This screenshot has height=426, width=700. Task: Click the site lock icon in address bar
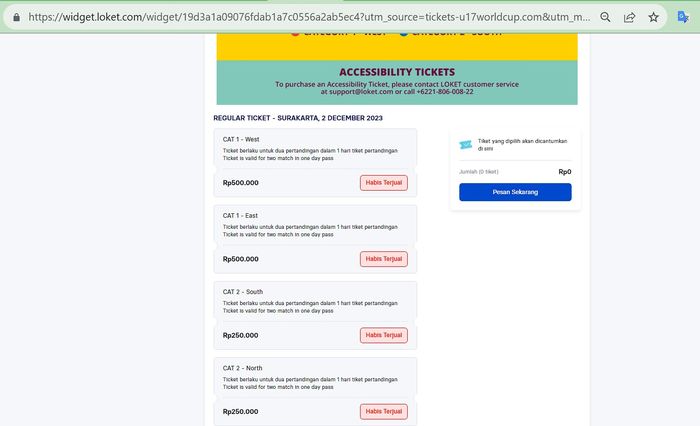click(14, 17)
